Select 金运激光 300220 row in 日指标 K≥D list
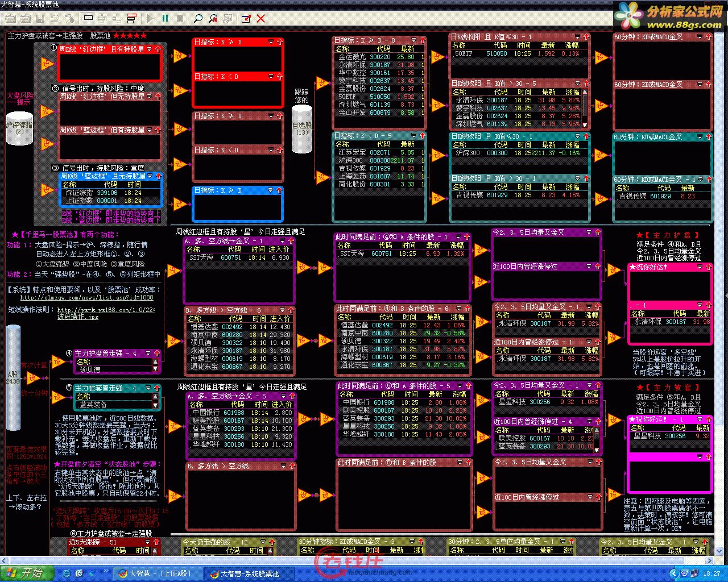Image resolution: width=728 pixels, height=582 pixels. coord(379,57)
